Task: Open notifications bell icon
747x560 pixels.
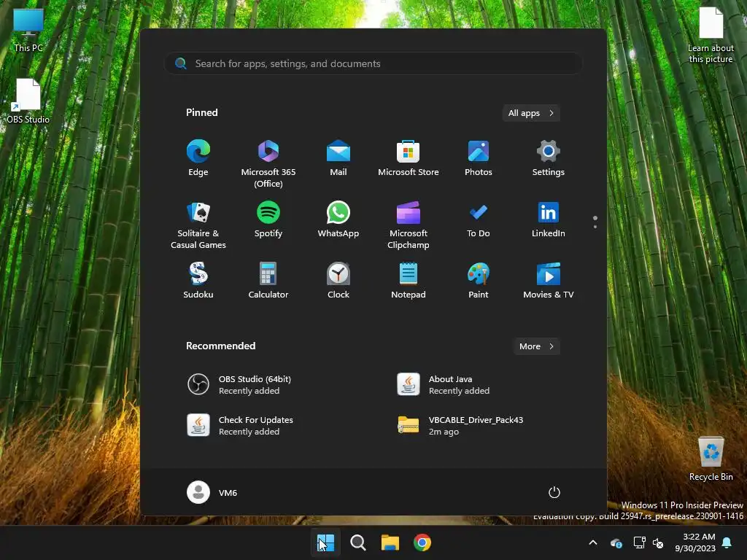Action: [727, 542]
